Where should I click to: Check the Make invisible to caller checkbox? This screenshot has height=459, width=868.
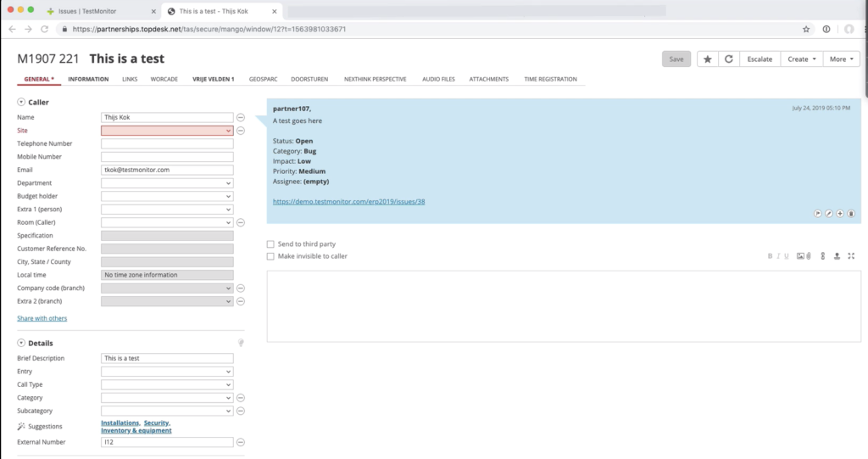coord(270,256)
